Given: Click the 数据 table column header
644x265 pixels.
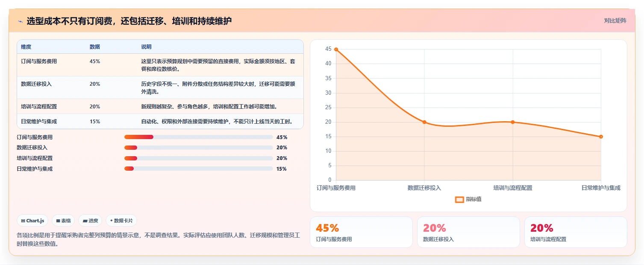Looking at the screenshot, I should pyautogui.click(x=95, y=47).
